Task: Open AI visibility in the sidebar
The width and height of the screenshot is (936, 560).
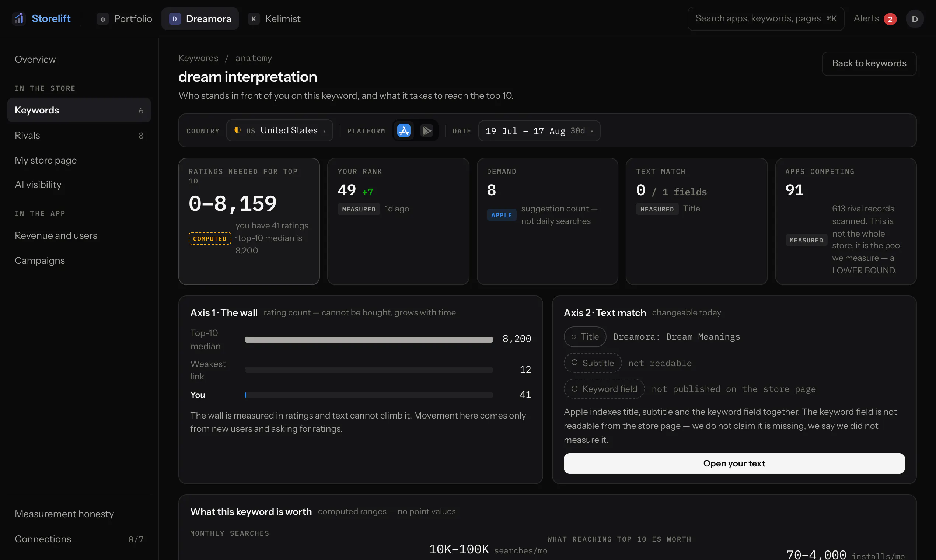Action: (79, 185)
